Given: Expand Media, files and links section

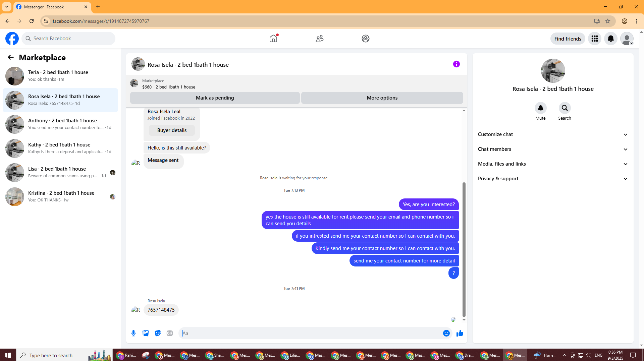Looking at the screenshot, I should click(x=553, y=164).
